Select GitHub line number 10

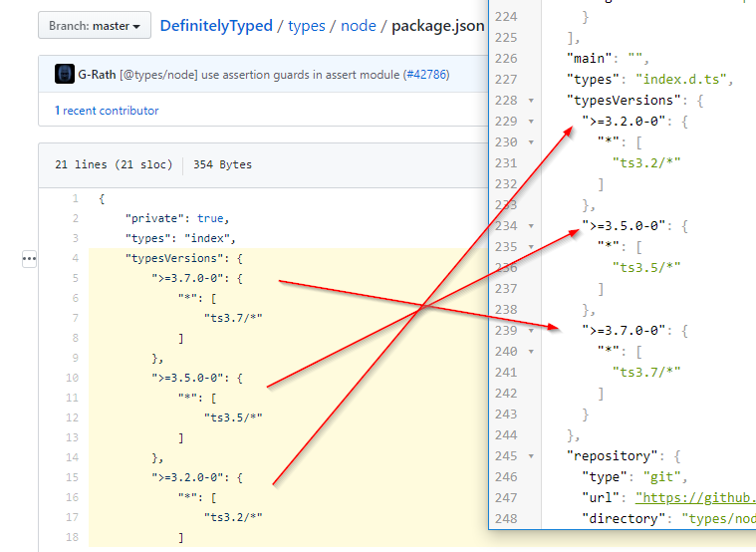pyautogui.click(x=73, y=378)
